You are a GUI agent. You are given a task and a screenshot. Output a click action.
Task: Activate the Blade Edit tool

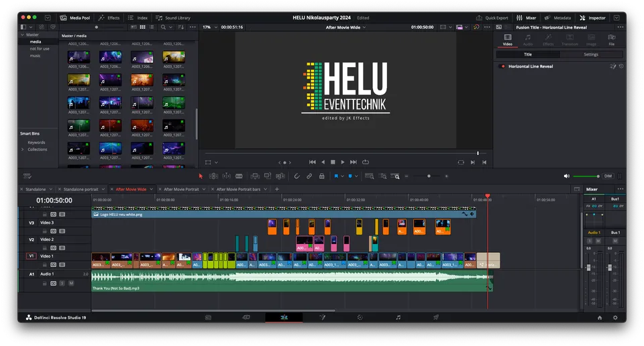pyautogui.click(x=239, y=176)
